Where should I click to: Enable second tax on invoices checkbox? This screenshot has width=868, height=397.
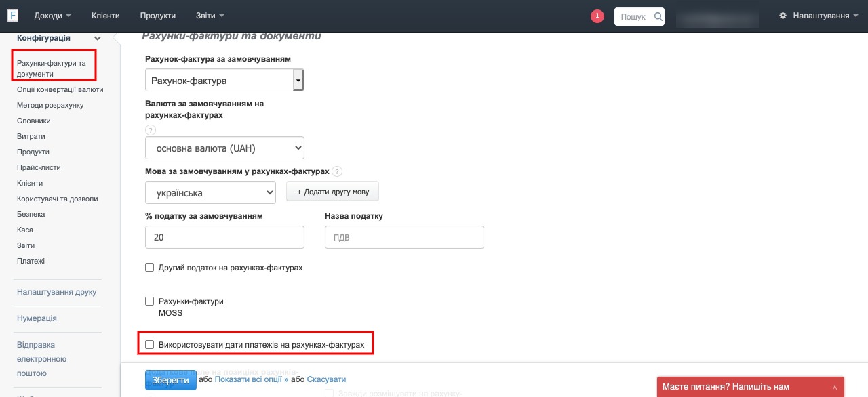(150, 268)
